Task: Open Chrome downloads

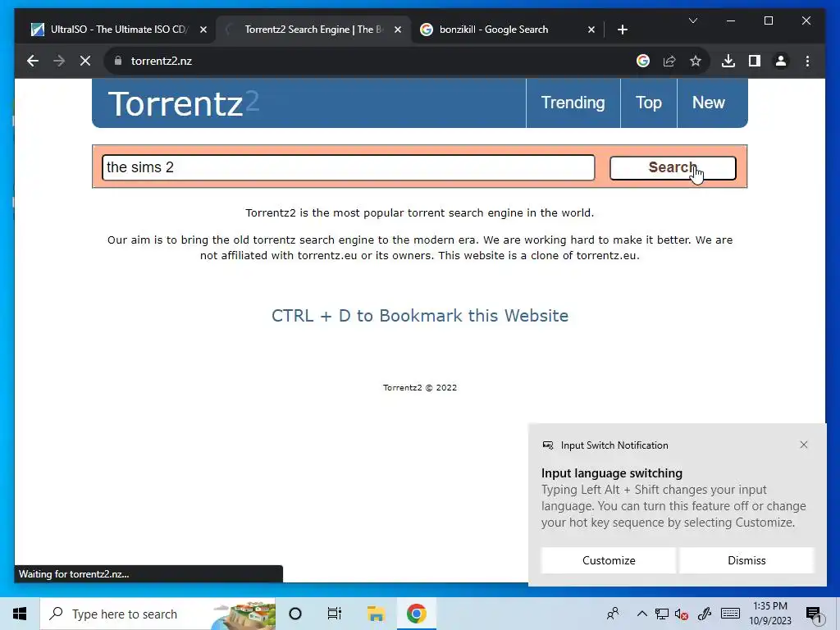Action: coord(728,61)
